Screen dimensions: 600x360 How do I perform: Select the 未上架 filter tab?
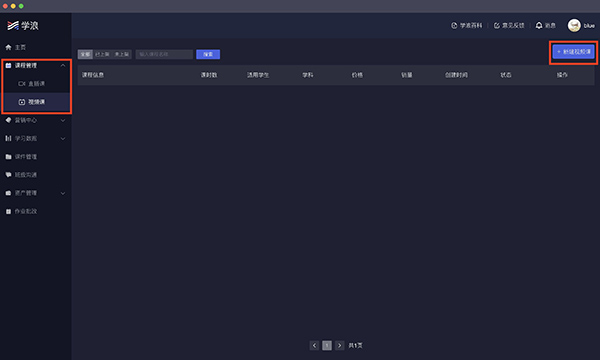(x=122, y=54)
